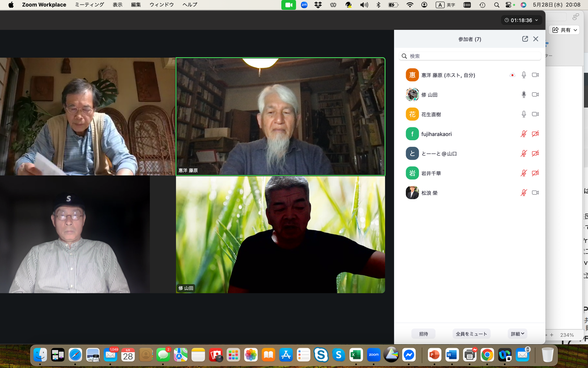This screenshot has height=368, width=588.
Task: Click the participant 検索 search field
Action: (x=470, y=56)
